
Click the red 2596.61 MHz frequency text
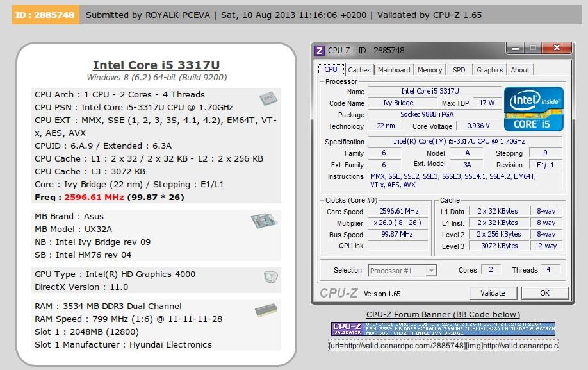coord(94,198)
